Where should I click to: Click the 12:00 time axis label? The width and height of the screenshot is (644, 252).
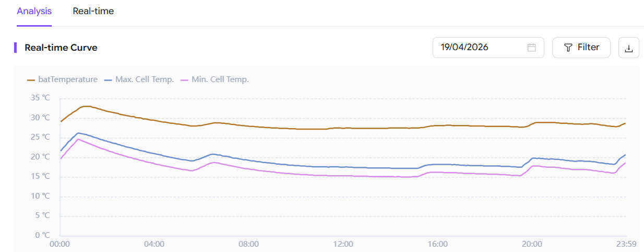click(343, 244)
